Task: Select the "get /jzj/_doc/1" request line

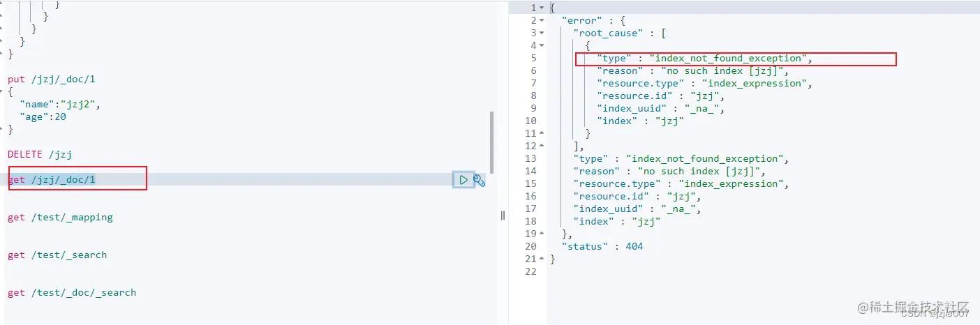Action: (52, 180)
